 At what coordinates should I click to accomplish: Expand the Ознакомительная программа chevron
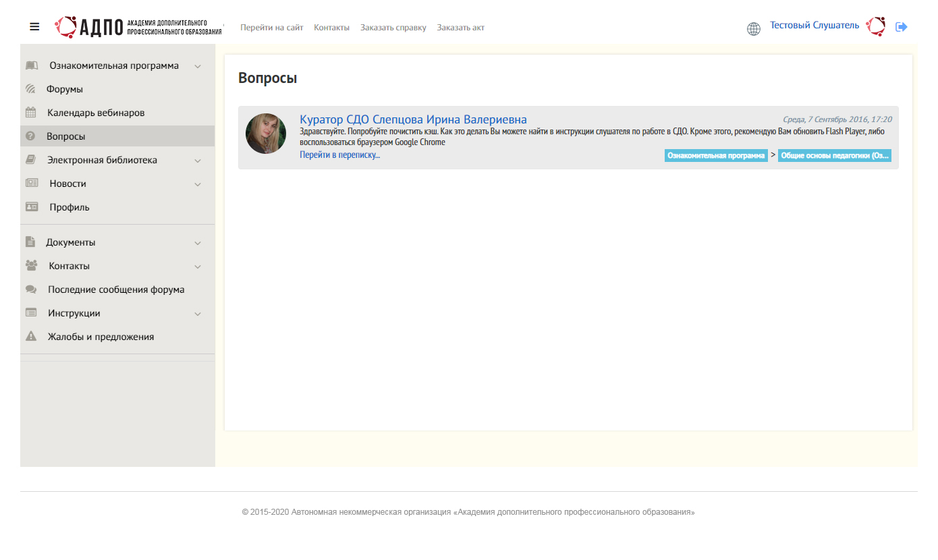[x=198, y=66]
